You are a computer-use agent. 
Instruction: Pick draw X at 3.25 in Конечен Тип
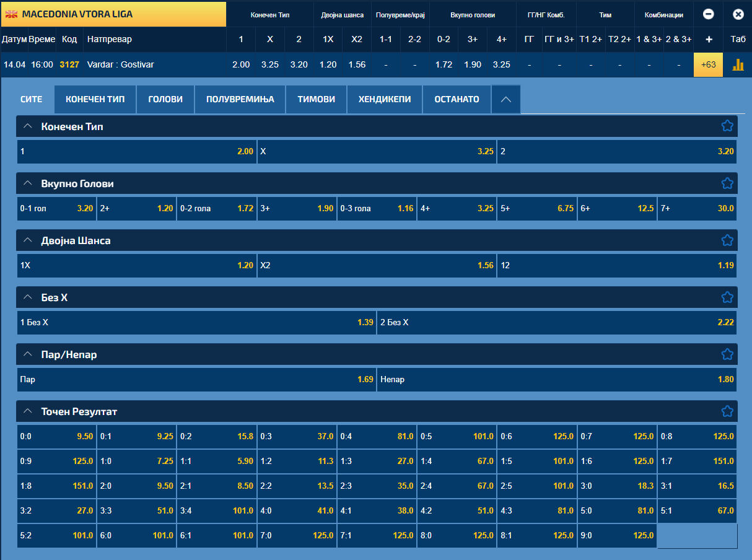pyautogui.click(x=377, y=151)
